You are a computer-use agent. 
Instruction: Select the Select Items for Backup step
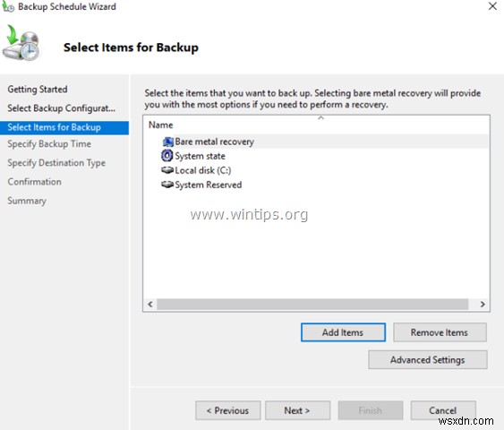tap(64, 127)
